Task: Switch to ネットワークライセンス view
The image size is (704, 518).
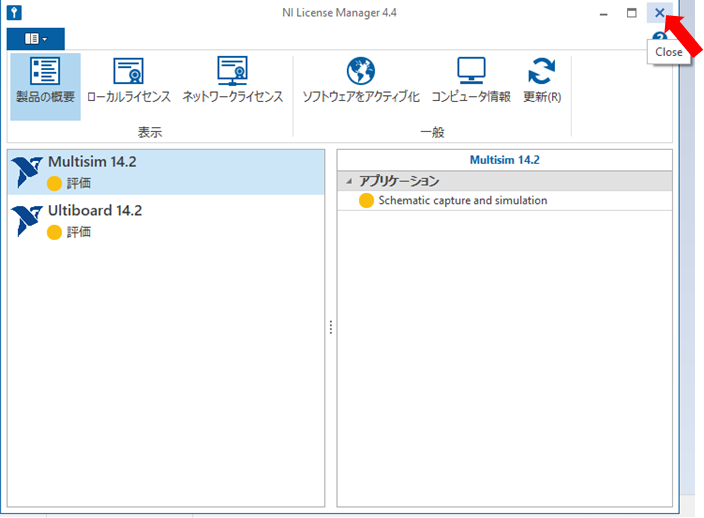Action: tap(233, 79)
